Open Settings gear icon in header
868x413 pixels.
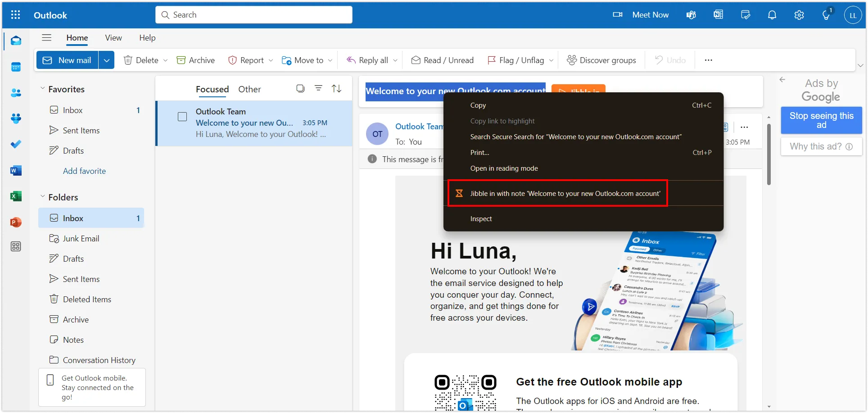point(799,15)
